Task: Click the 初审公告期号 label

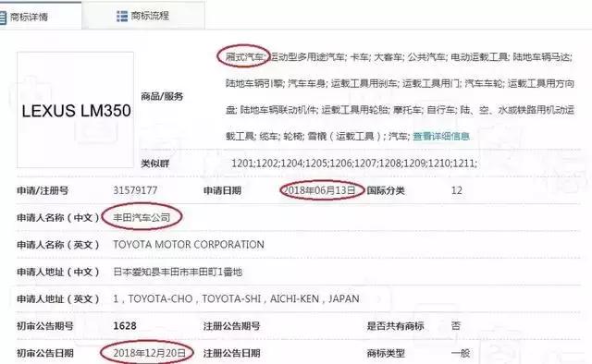Action: coord(45,326)
